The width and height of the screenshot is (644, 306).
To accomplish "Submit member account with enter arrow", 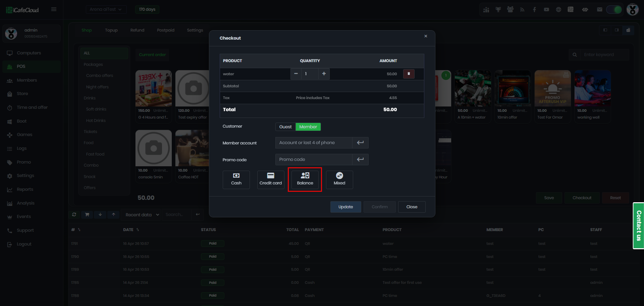I will (x=360, y=143).
